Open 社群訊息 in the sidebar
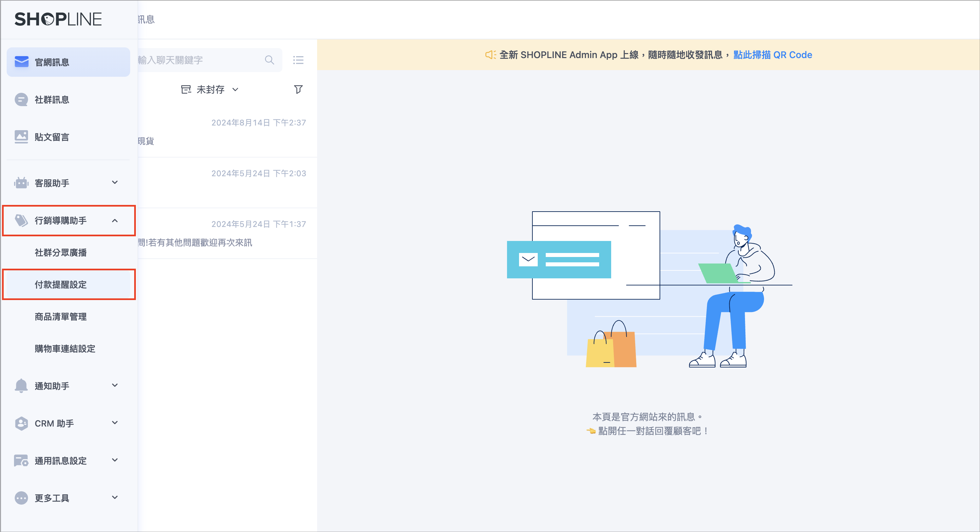 point(68,100)
